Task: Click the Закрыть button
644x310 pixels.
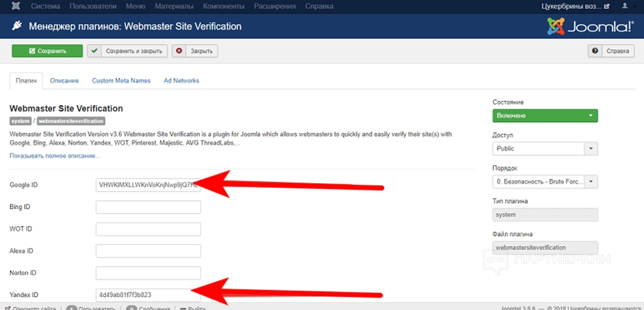Action: 194,52
